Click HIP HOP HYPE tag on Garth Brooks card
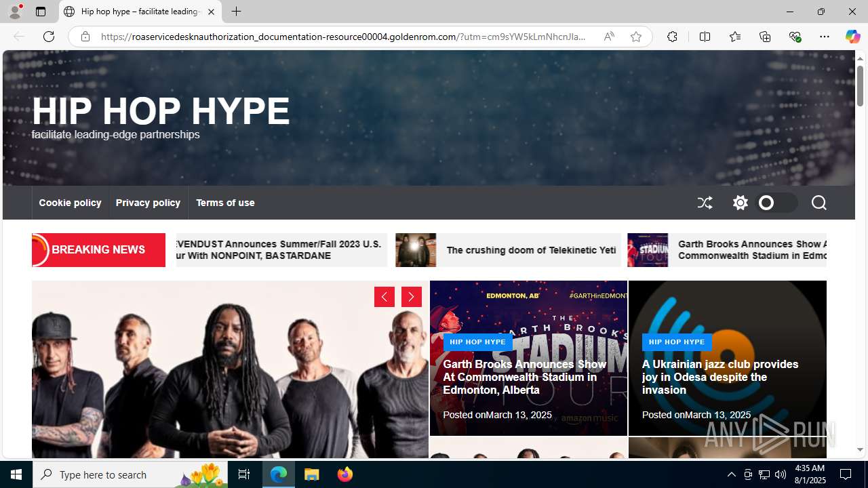The image size is (868, 488). [477, 342]
